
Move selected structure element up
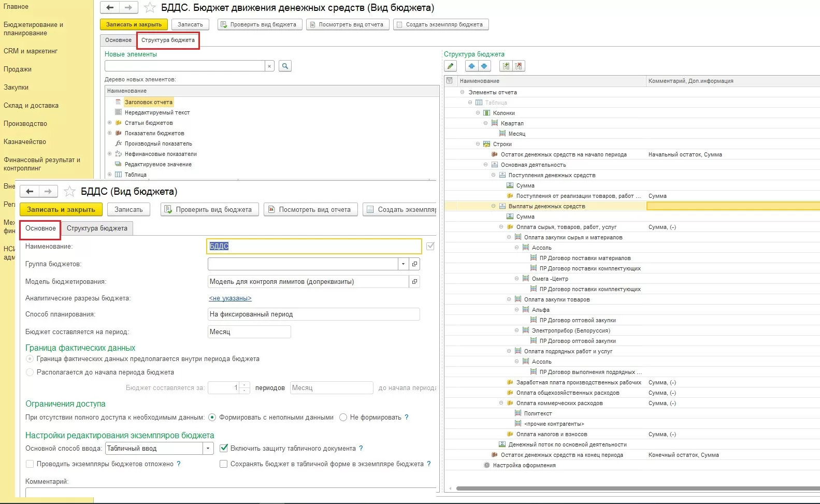point(471,66)
